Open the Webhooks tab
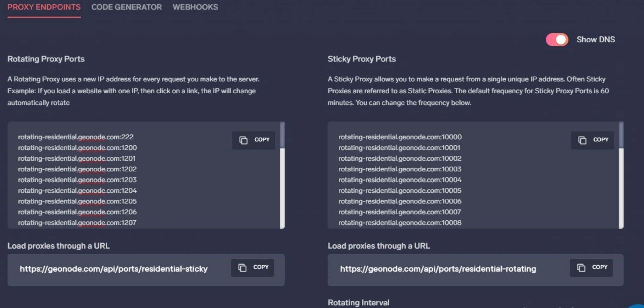Image resolution: width=644 pixels, height=308 pixels. pyautogui.click(x=195, y=7)
